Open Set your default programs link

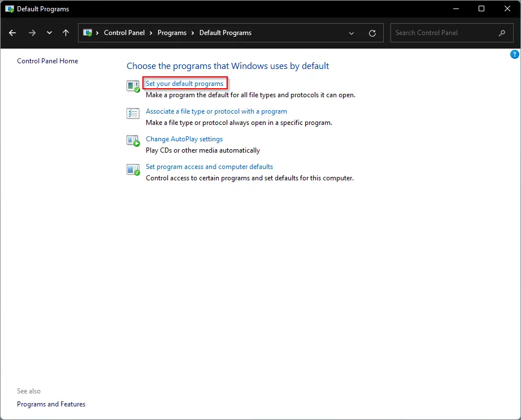click(x=184, y=84)
